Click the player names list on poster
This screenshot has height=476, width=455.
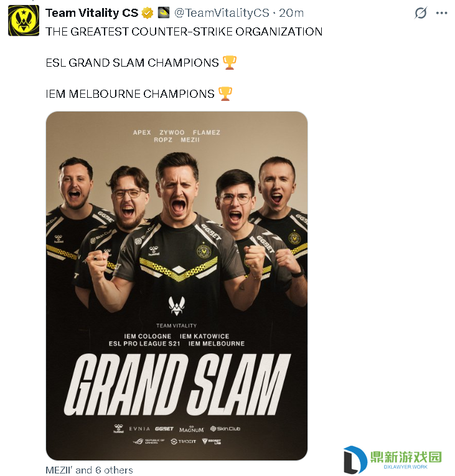coord(177,136)
